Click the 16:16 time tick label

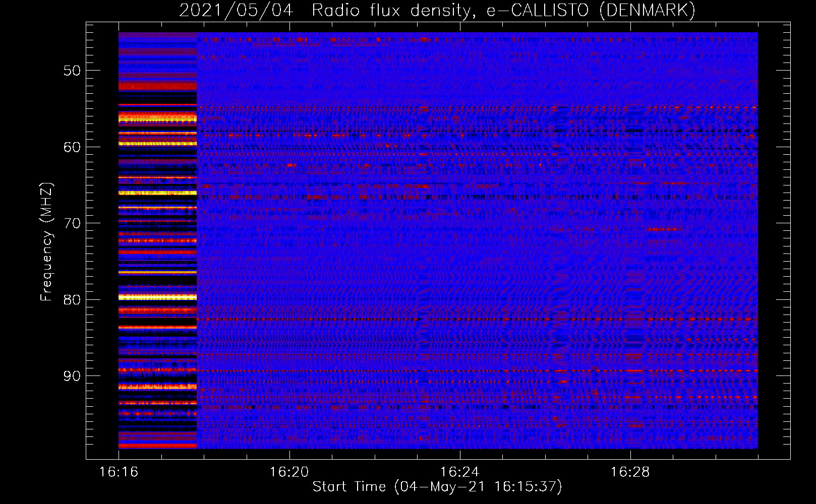coord(119,472)
